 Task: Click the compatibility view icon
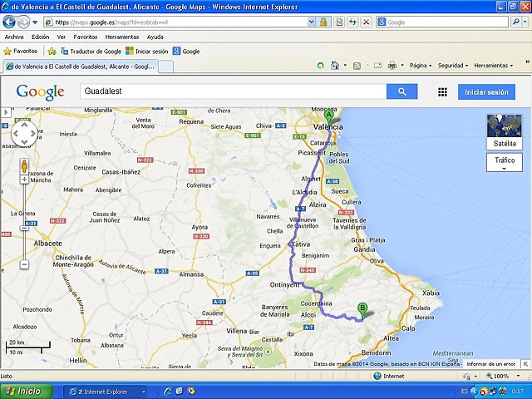click(x=339, y=22)
